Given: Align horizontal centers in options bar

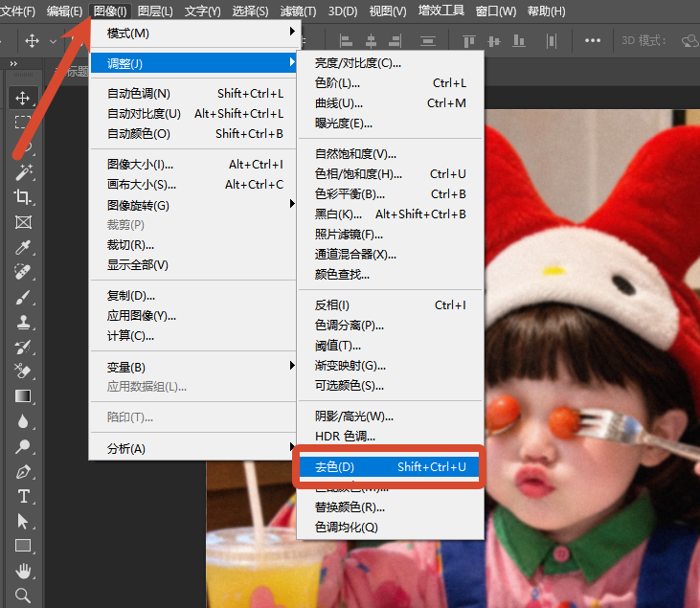Looking at the screenshot, I should 371,41.
